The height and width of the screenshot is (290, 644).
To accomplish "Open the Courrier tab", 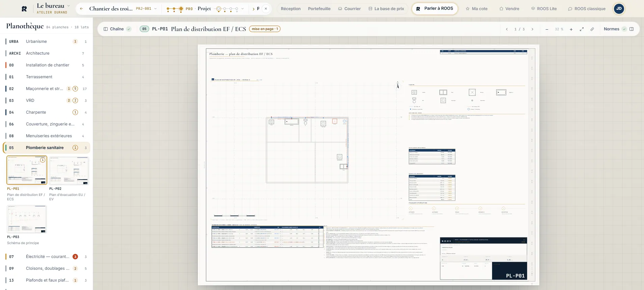I will (349, 9).
